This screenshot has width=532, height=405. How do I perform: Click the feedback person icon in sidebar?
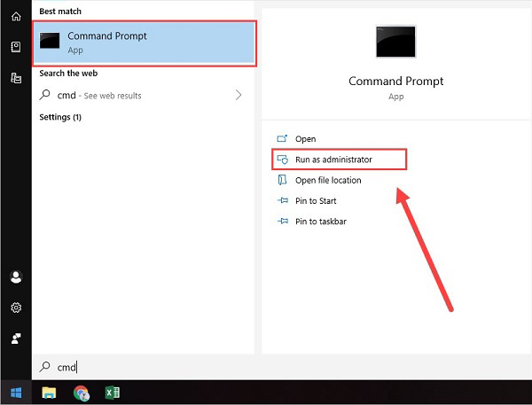tap(16, 339)
